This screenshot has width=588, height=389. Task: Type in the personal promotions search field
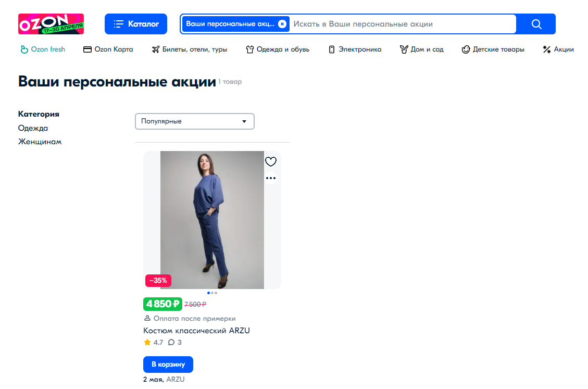pos(401,24)
